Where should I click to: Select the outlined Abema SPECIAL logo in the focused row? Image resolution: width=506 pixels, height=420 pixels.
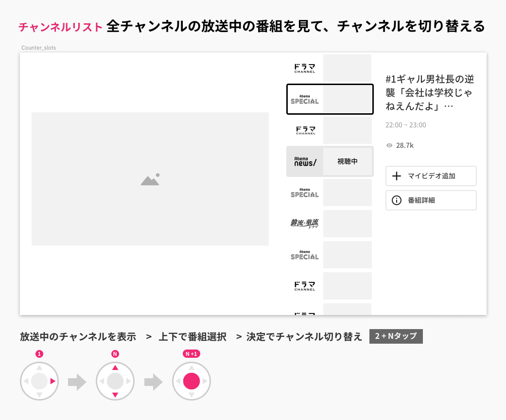(x=304, y=100)
